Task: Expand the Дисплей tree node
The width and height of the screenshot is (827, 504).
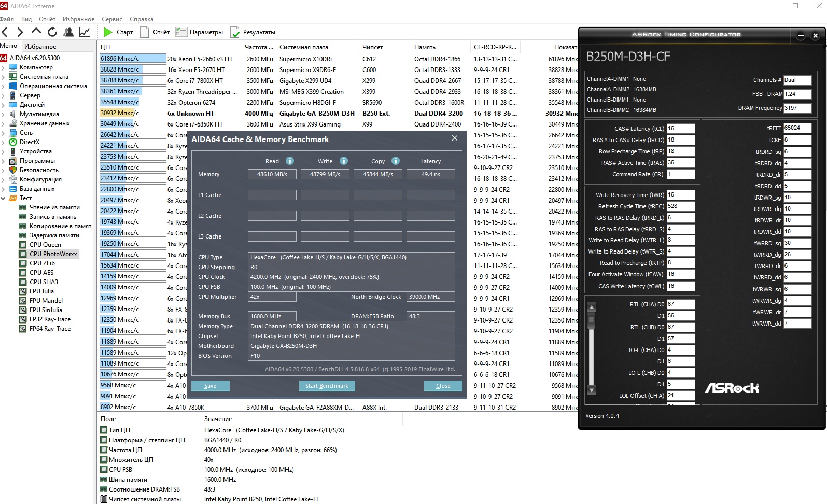Action: click(3, 105)
